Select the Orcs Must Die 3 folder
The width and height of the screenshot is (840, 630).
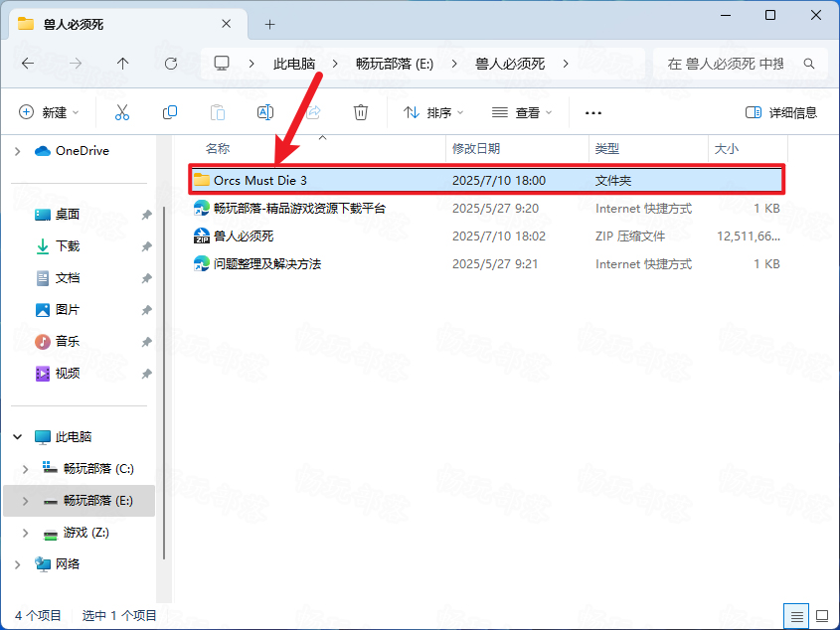(486, 180)
